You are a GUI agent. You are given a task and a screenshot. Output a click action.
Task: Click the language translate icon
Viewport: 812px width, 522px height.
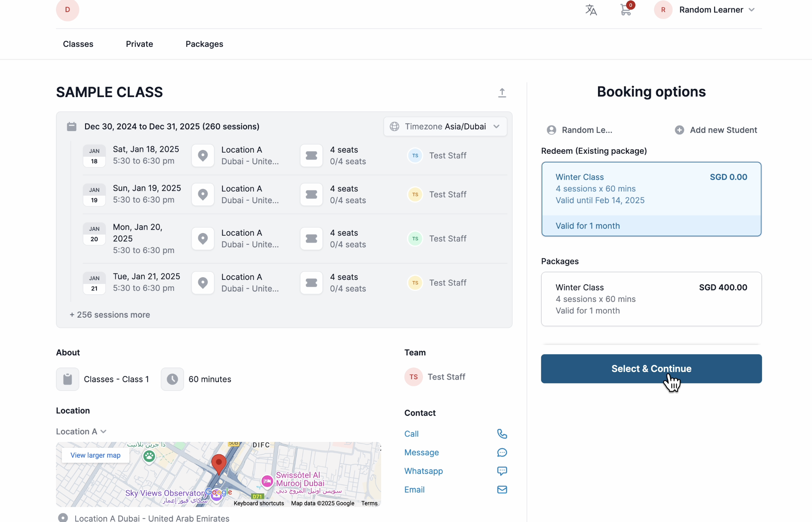(591, 10)
